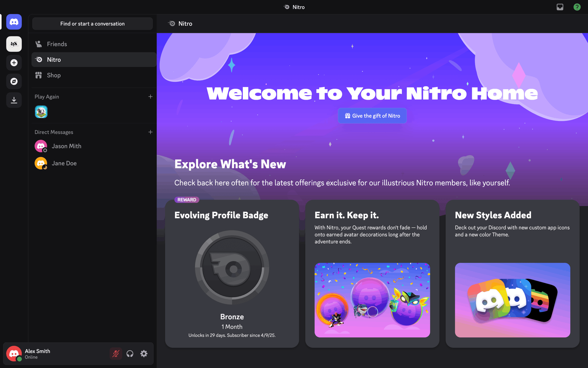Screen dimensions: 588x368
Task: Open Discover servers compass icon
Action: tap(14, 81)
